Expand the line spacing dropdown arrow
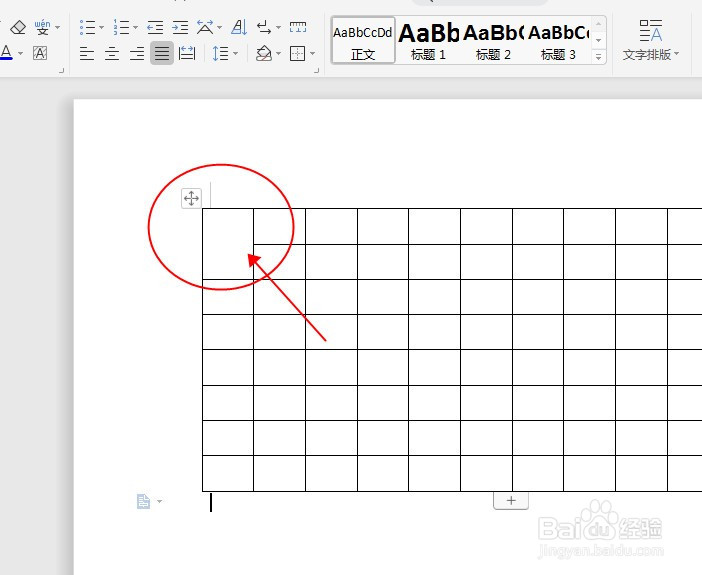 point(235,54)
